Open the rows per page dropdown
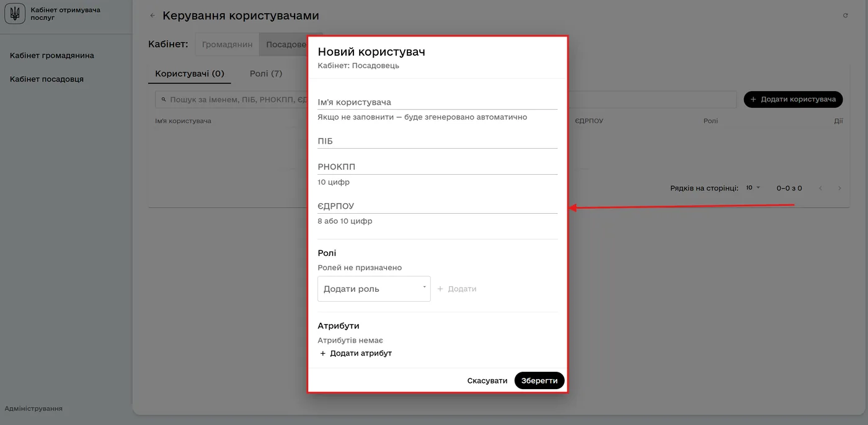Image resolution: width=868 pixels, height=425 pixels. point(753,188)
